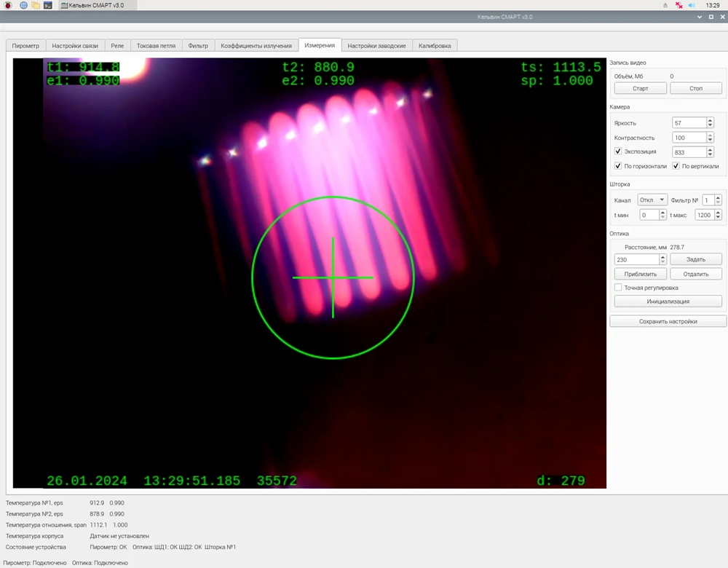The height and width of the screenshot is (568, 728).
Task: Click the Яркость spinner arrows
Action: (x=711, y=123)
